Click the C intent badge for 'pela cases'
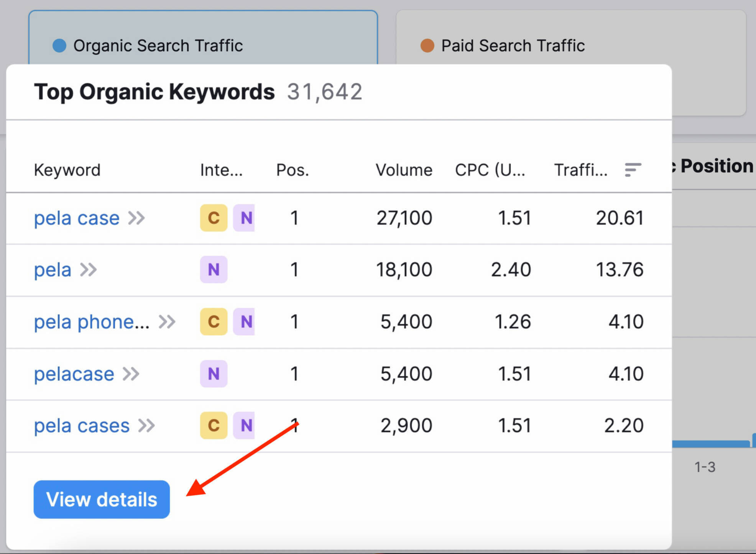The height and width of the screenshot is (554, 756). (x=214, y=425)
